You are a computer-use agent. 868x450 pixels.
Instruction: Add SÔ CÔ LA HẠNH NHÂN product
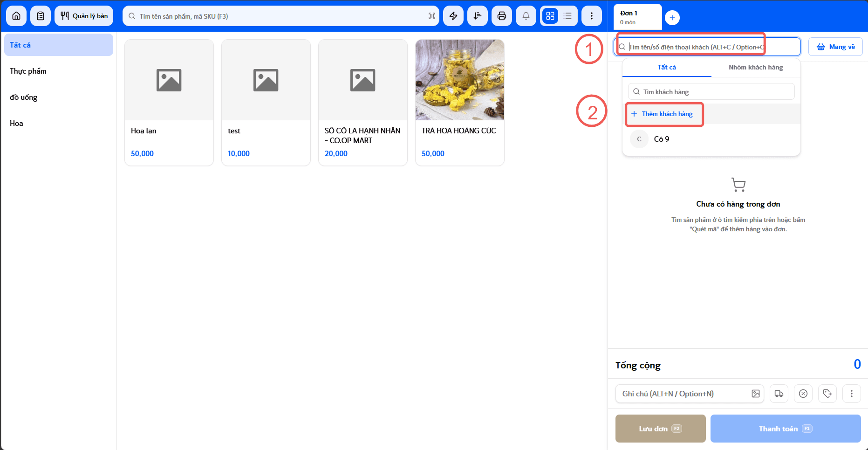[x=363, y=102]
